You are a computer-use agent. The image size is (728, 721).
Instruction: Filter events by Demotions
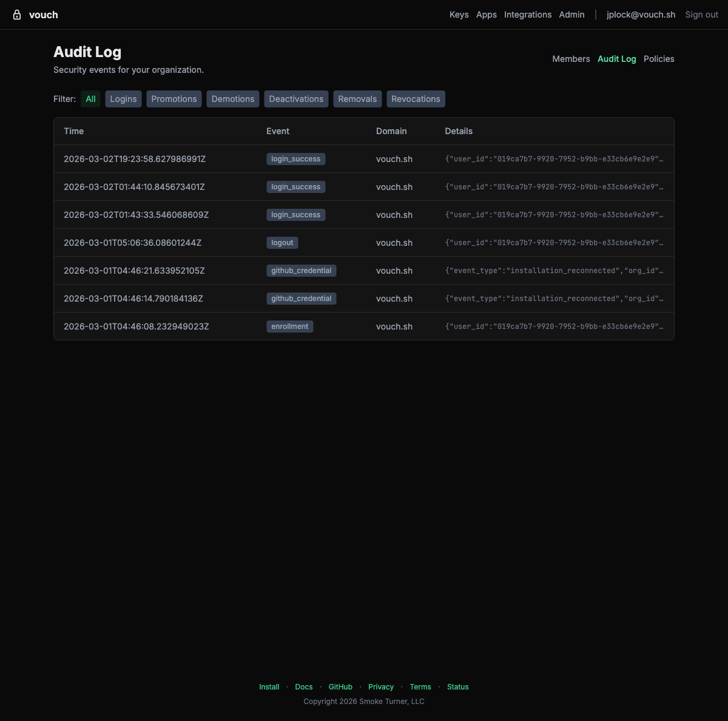[232, 98]
